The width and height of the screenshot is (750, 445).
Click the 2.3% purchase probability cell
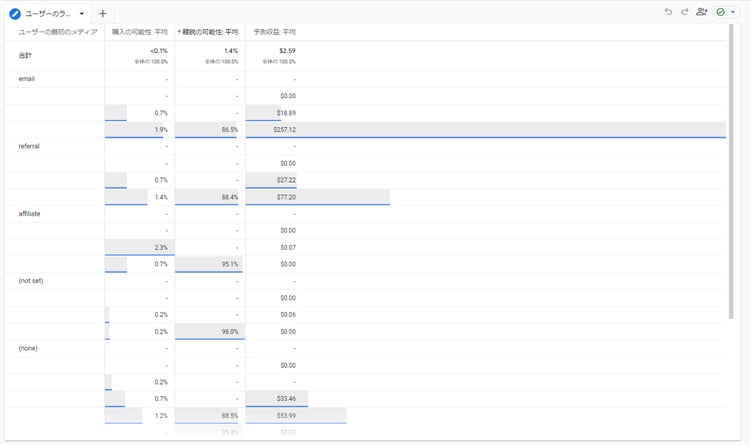coord(160,247)
